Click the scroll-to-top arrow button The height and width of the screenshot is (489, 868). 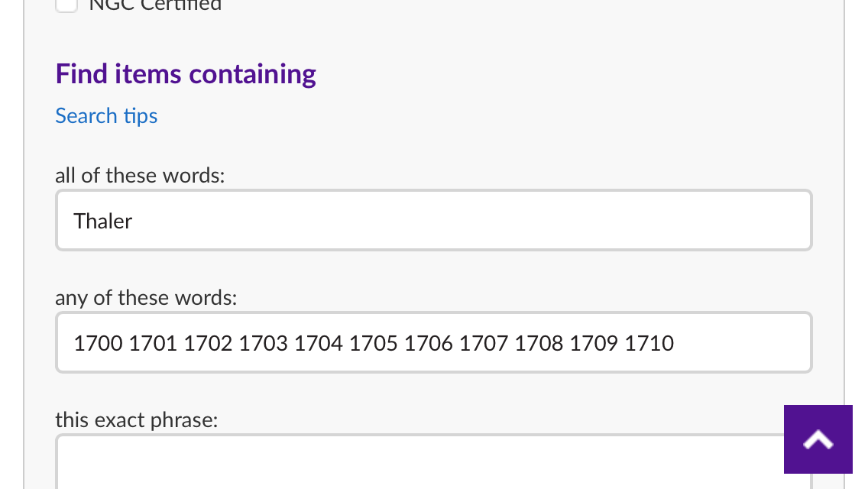click(818, 439)
